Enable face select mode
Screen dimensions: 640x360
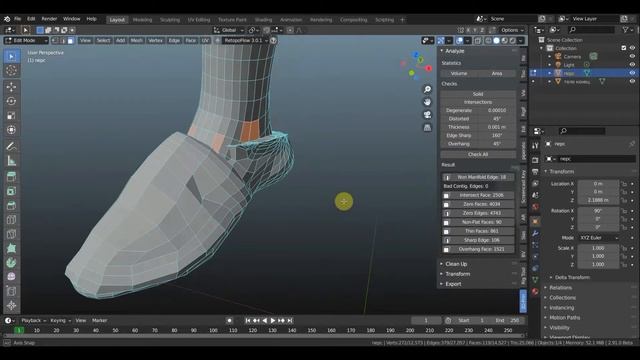(x=71, y=40)
